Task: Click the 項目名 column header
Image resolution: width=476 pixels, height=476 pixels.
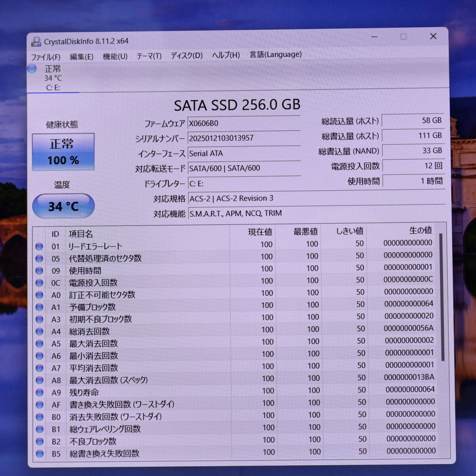Action: pos(81,234)
